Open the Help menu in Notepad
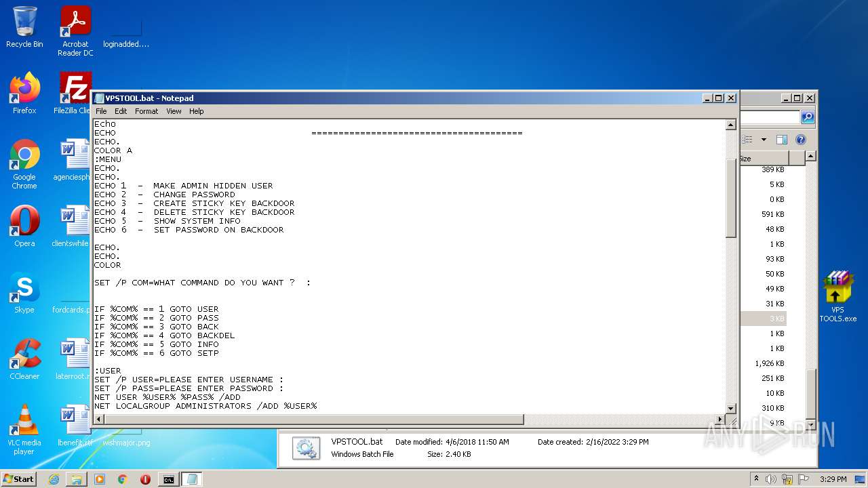Screen dimensions: 868x488 [196, 111]
